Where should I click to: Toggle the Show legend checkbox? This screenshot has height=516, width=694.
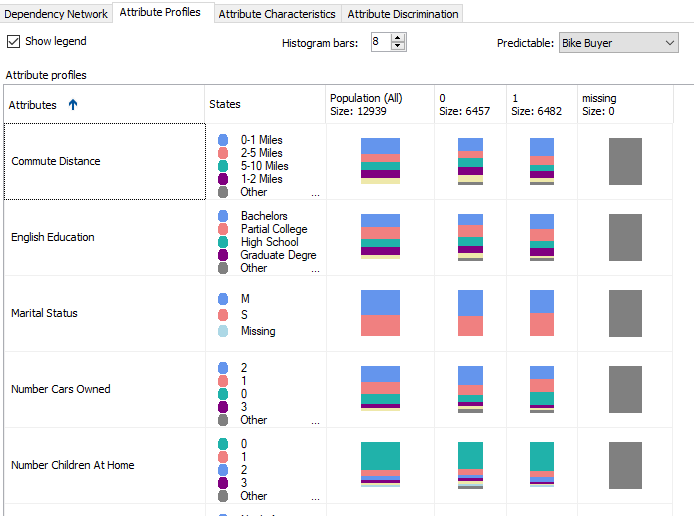coord(14,42)
